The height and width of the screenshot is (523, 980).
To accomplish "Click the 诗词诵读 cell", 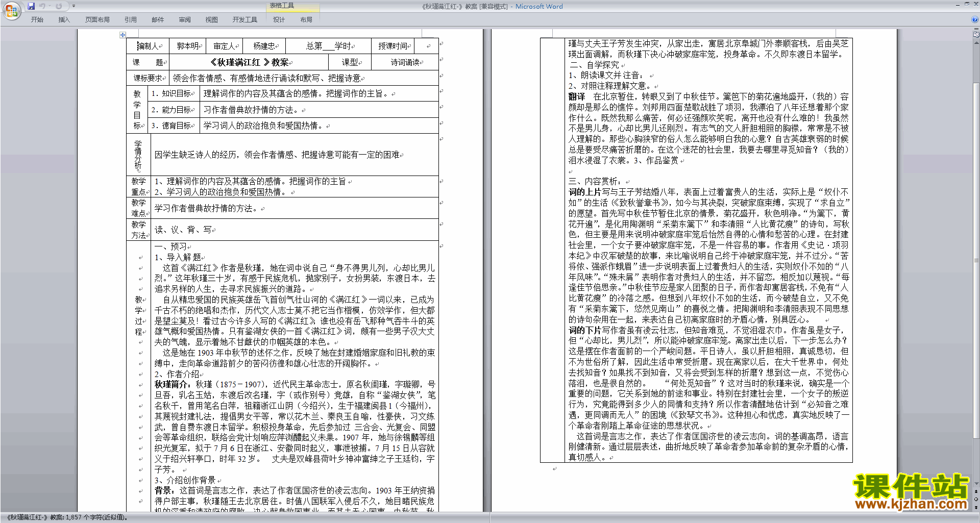I will point(405,62).
